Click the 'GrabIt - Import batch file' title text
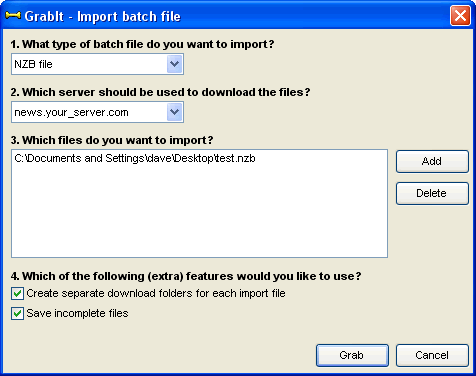The height and width of the screenshot is (376, 476). point(103,16)
